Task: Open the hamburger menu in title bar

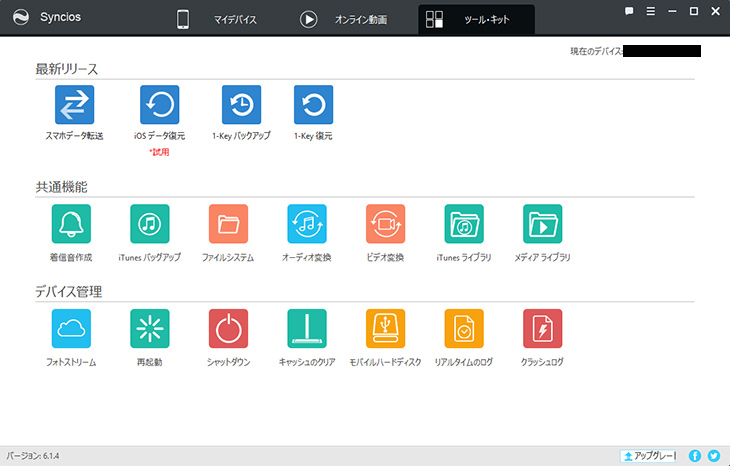Action: [x=651, y=11]
